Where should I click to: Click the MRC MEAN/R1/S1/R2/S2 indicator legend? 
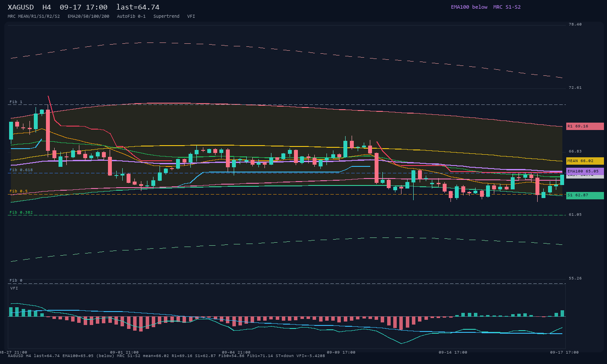(34, 16)
